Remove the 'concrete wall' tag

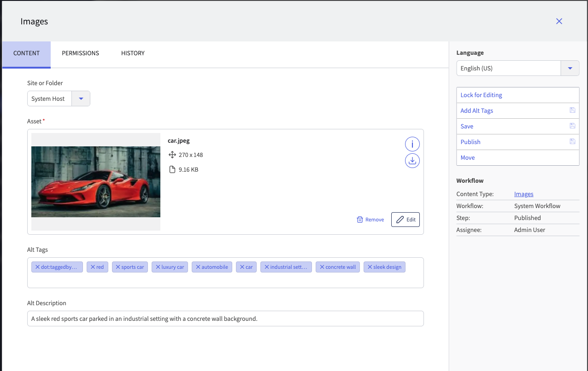pyautogui.click(x=322, y=267)
